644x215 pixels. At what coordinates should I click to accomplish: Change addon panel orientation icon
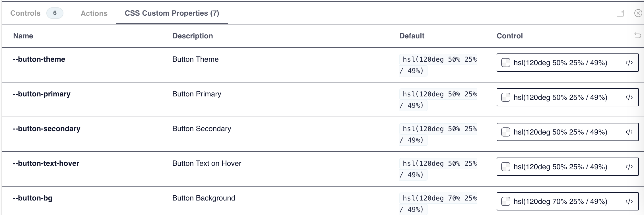pos(620,13)
